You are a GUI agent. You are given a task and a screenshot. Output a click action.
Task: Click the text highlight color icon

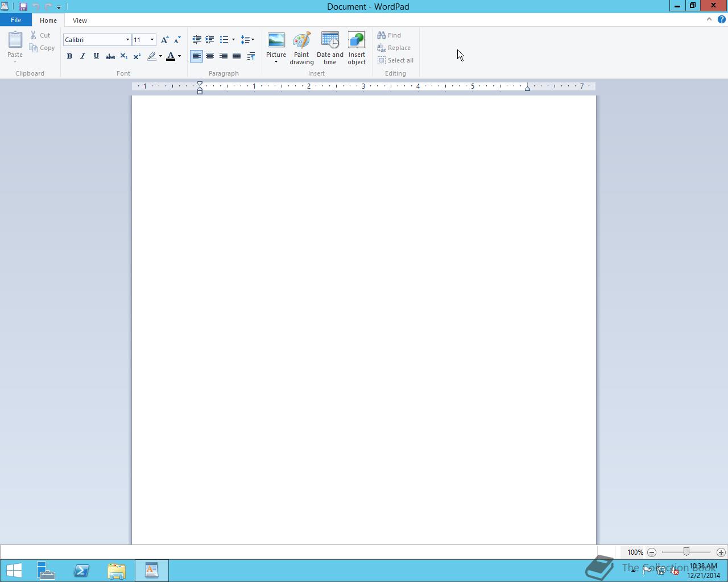tap(151, 56)
